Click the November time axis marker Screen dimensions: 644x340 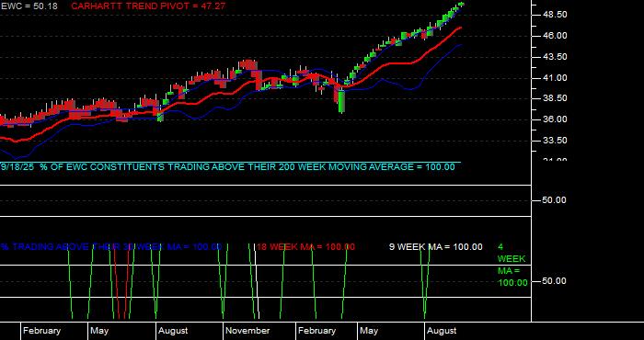247,331
